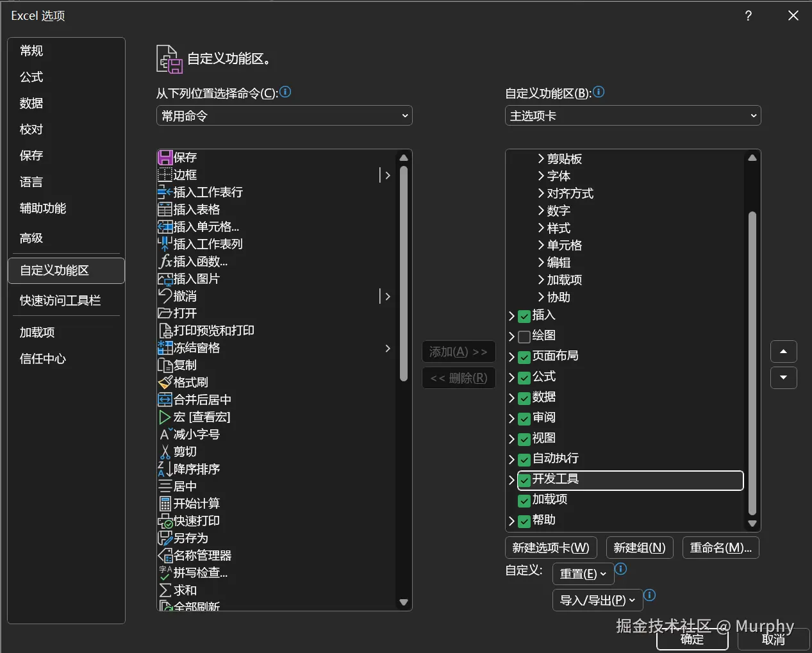
Task: Select the 插入工作表行 icon
Action: pyautogui.click(x=165, y=192)
